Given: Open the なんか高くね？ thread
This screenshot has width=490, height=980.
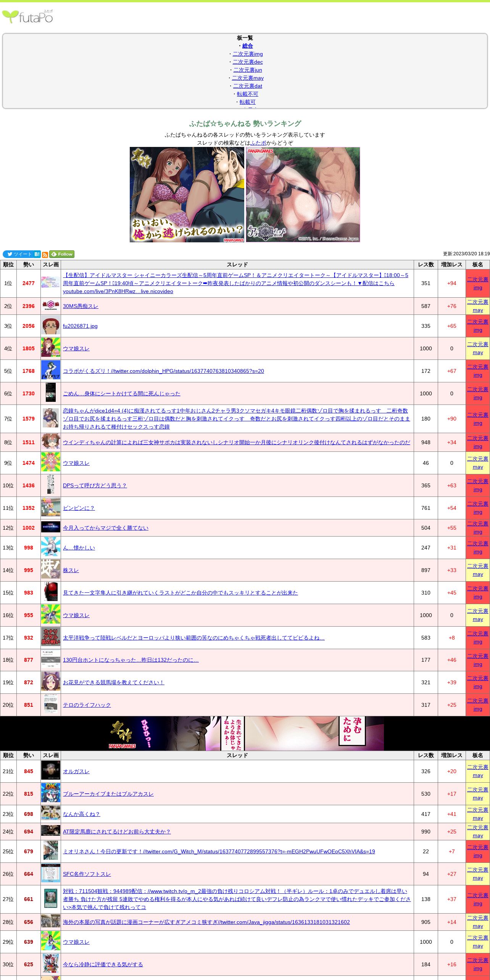Looking at the screenshot, I should click(x=82, y=814).
